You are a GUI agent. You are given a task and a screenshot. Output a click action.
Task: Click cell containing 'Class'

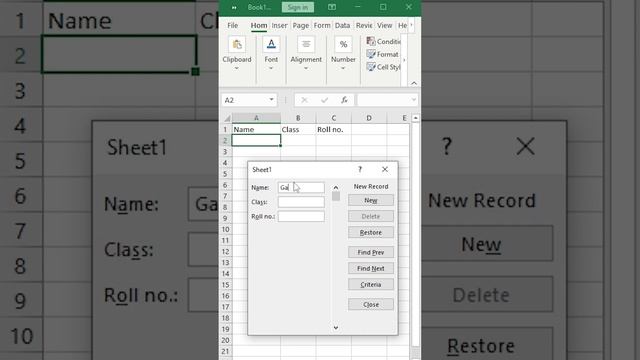coord(298,129)
